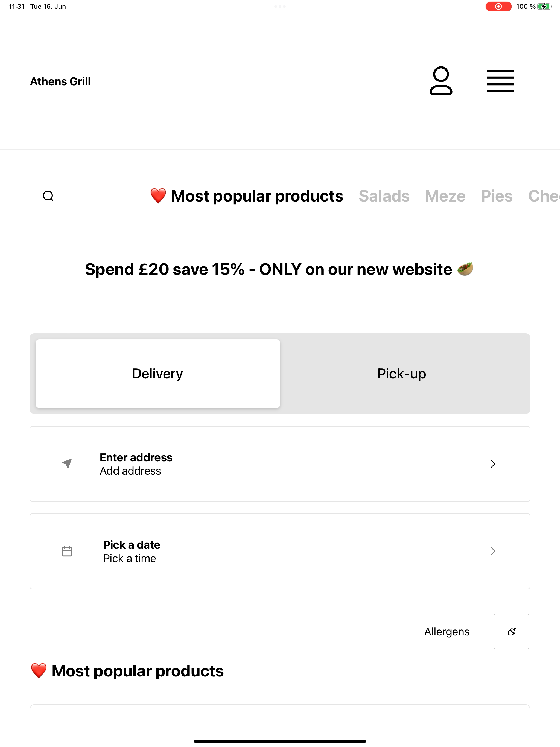This screenshot has height=747, width=560.
Task: Open the user account profile icon
Action: pyautogui.click(x=441, y=81)
